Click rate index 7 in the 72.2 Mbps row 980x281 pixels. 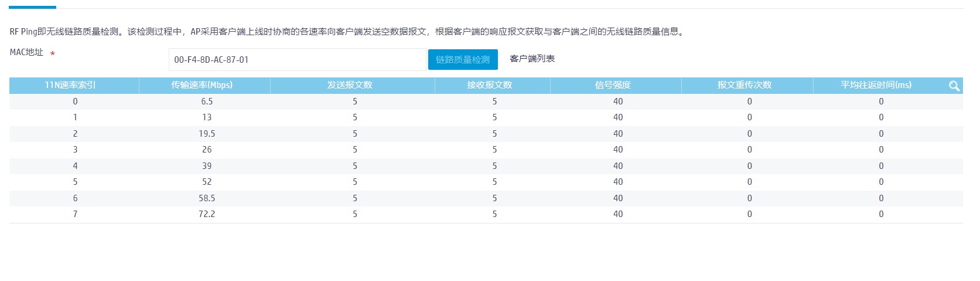pos(75,214)
